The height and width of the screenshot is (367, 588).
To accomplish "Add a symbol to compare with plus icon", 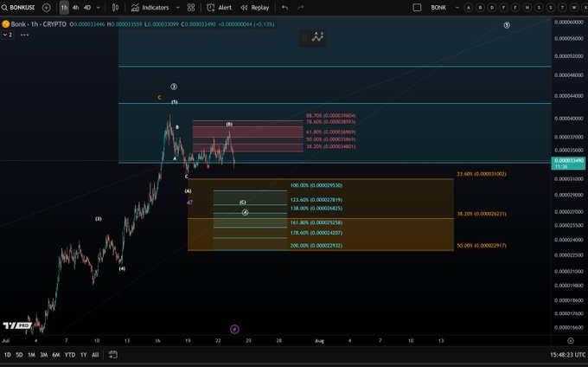I will (46, 8).
